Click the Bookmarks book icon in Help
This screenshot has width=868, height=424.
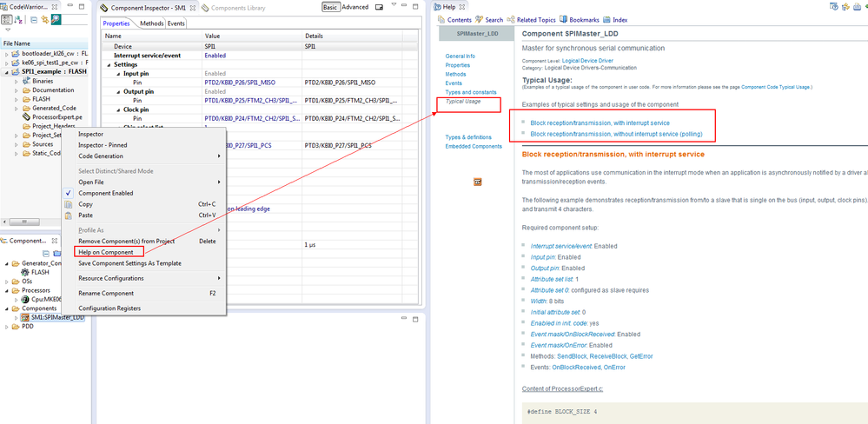tap(564, 20)
